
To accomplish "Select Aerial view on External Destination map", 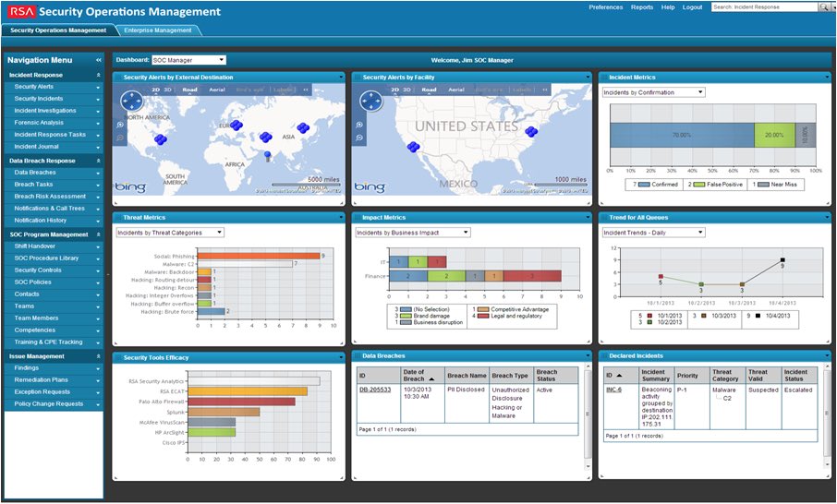I will point(217,90).
